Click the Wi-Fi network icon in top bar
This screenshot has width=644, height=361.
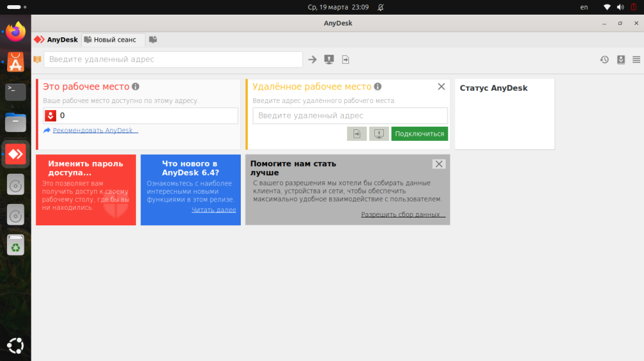[607, 7]
